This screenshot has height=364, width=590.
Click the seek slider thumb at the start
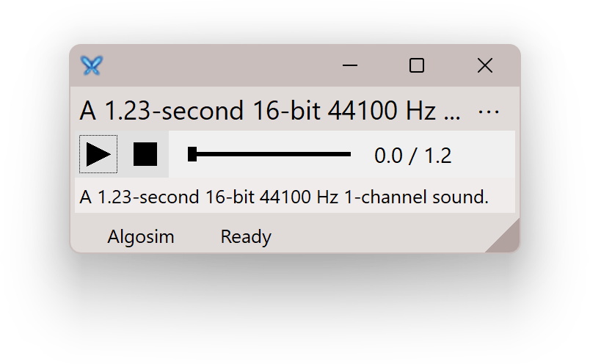click(192, 154)
